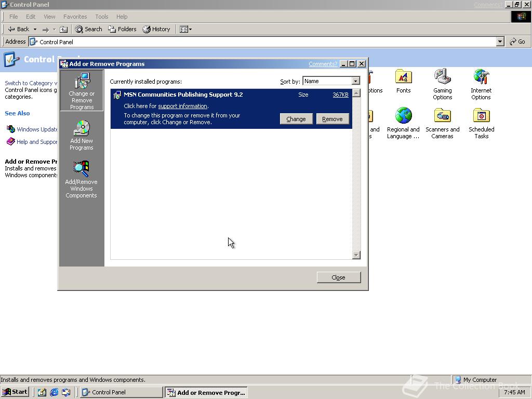The image size is (532, 399).
Task: Click the History toolbar button
Action: pos(156,29)
